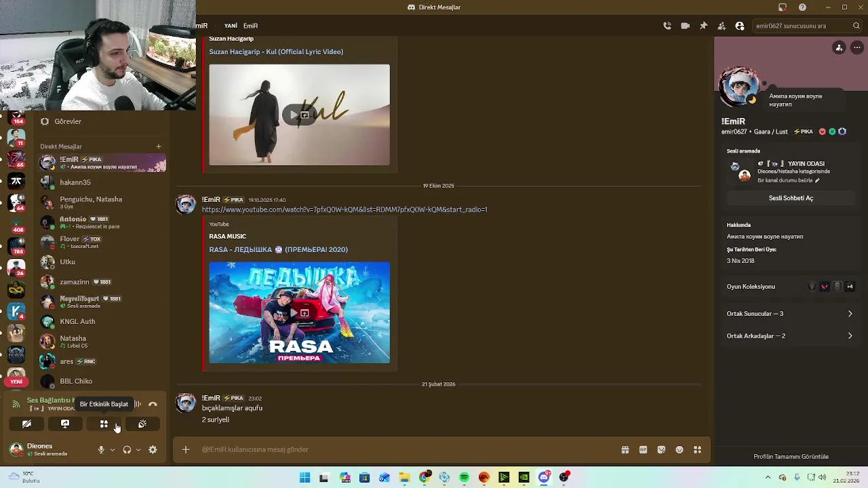868x488 pixels.
Task: Open the zamazinn direct message
Action: point(102,281)
